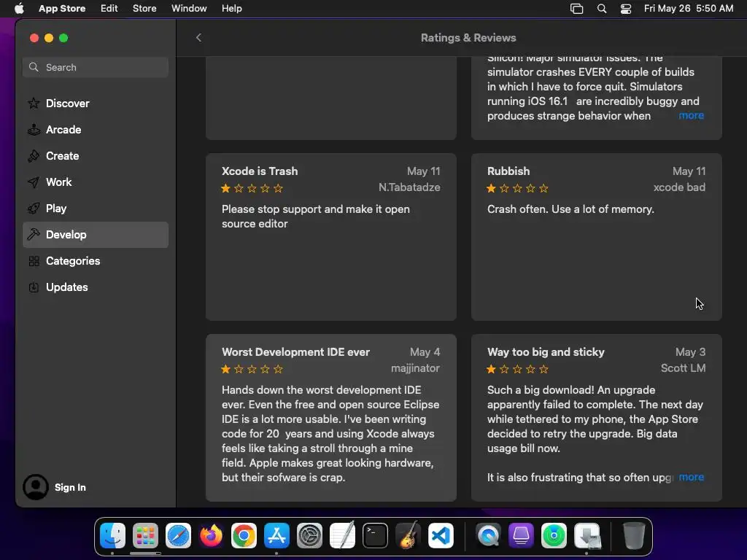Launch GarageBand from the Dock

coord(409,536)
